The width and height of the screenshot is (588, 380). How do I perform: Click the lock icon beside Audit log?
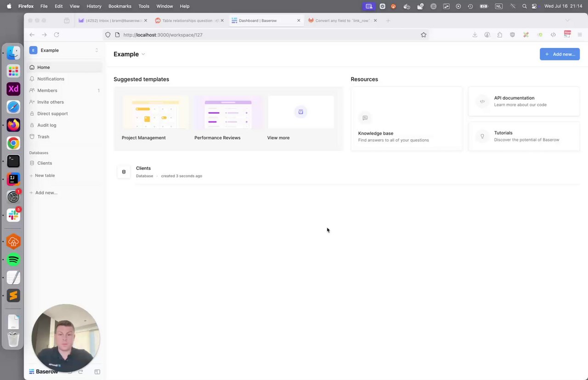pos(32,125)
